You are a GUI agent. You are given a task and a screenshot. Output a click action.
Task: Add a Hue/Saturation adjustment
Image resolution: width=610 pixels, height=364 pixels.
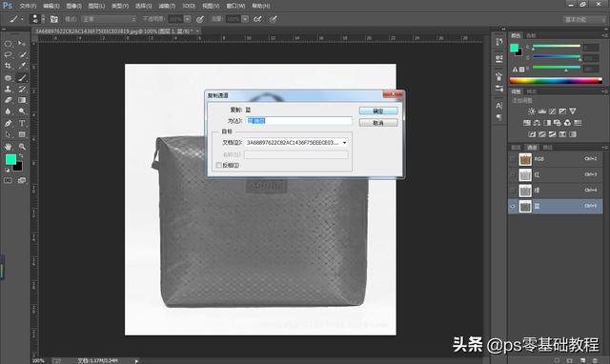point(527,123)
